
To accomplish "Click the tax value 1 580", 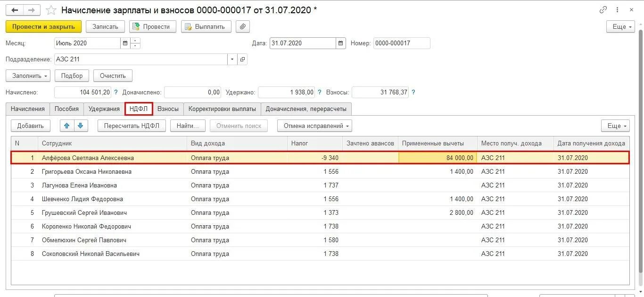I will coord(331,240).
